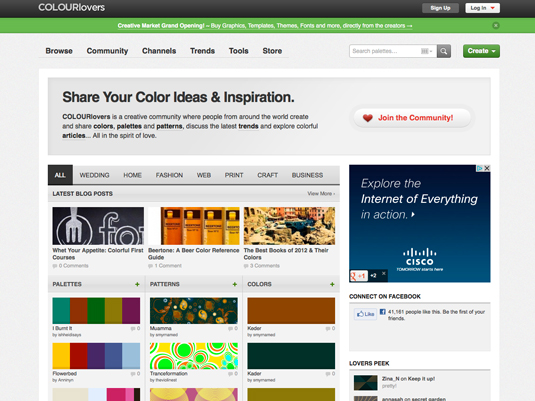Click comment icon under Whet Your Appetite post
This screenshot has height=401, width=535.
[x=55, y=266]
